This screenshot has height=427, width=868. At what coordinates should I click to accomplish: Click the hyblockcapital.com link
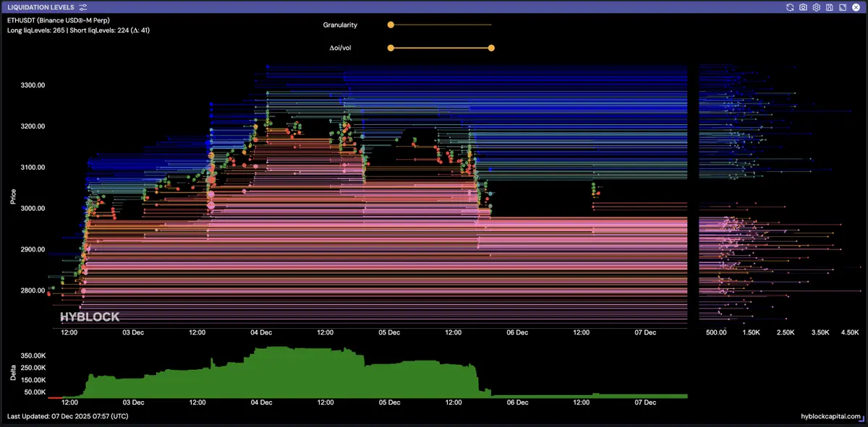click(831, 416)
